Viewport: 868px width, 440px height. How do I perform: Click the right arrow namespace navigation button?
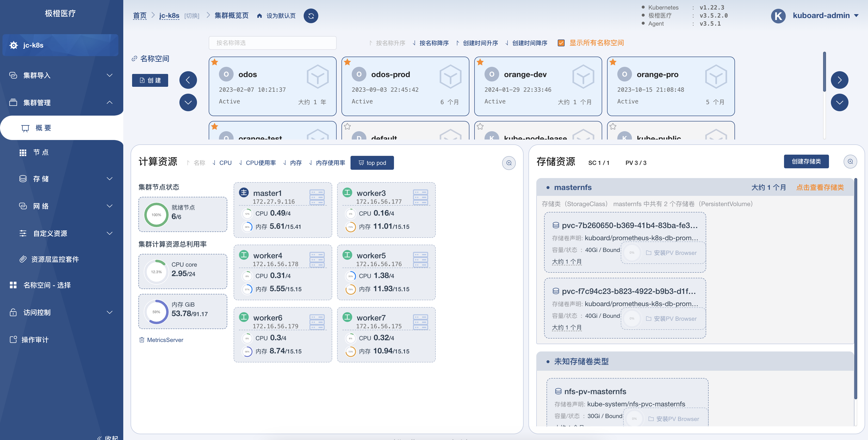839,80
